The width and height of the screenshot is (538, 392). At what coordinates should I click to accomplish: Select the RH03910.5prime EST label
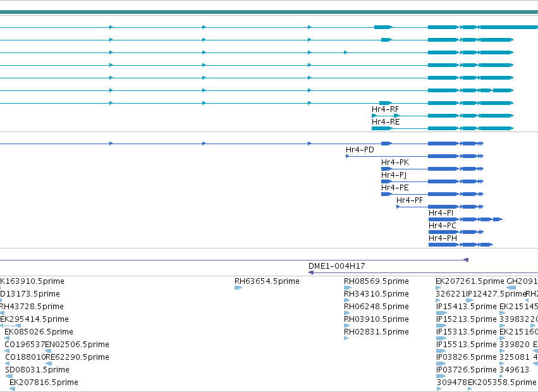tap(376, 319)
